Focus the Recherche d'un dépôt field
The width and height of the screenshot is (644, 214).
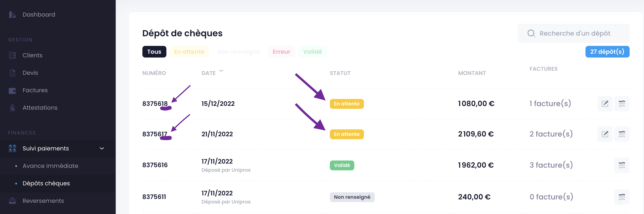click(573, 33)
